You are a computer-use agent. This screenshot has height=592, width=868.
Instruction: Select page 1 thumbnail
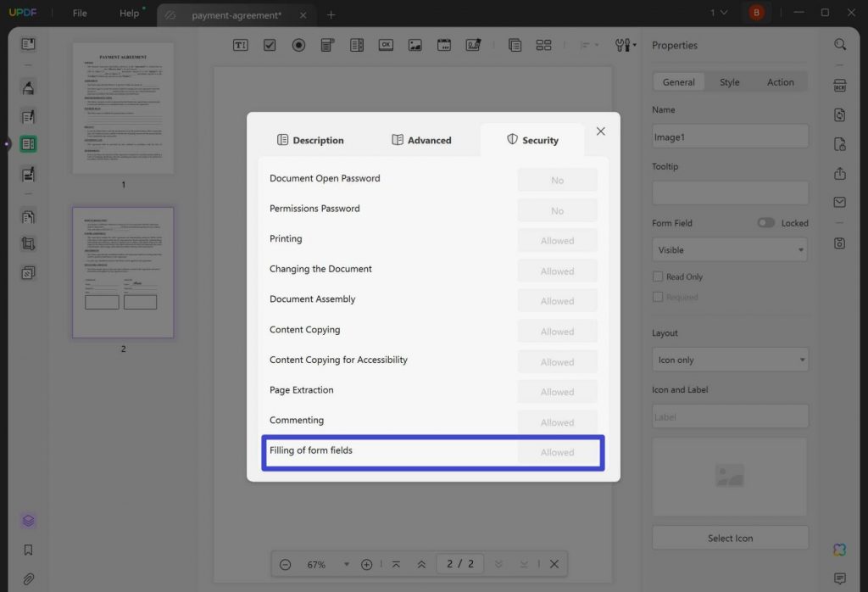123,109
